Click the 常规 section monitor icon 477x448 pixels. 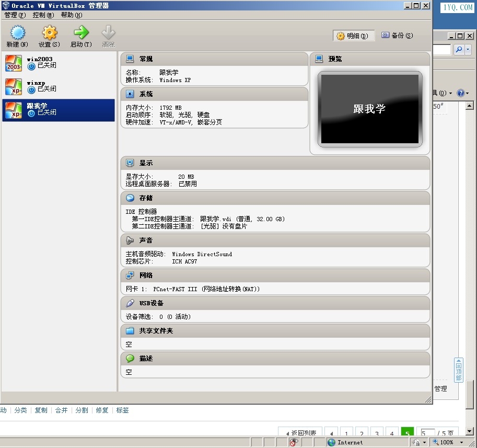(130, 59)
